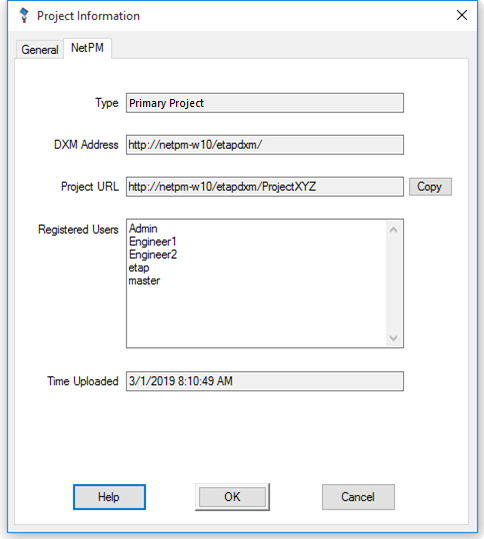Viewport: 484px width, 539px height.
Task: Click the Type field showing Primary Project
Action: click(x=265, y=103)
